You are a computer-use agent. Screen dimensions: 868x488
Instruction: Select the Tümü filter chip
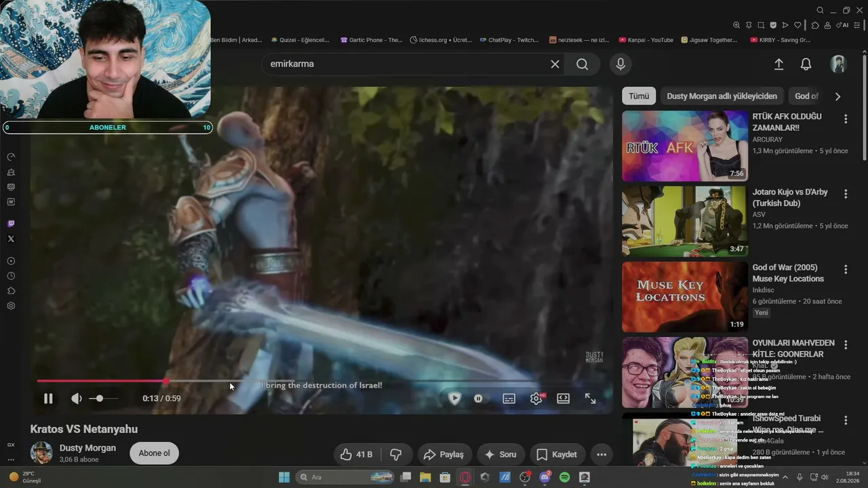point(639,96)
